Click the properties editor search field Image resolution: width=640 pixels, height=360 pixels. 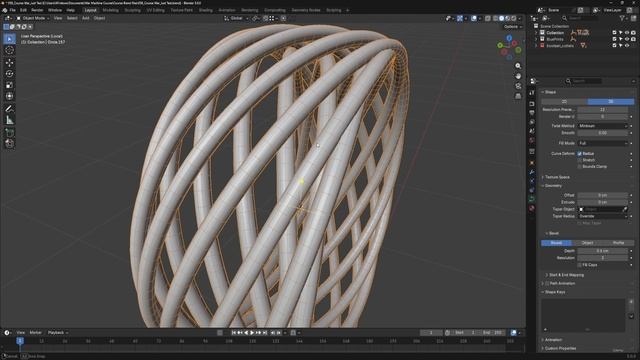coord(583,81)
